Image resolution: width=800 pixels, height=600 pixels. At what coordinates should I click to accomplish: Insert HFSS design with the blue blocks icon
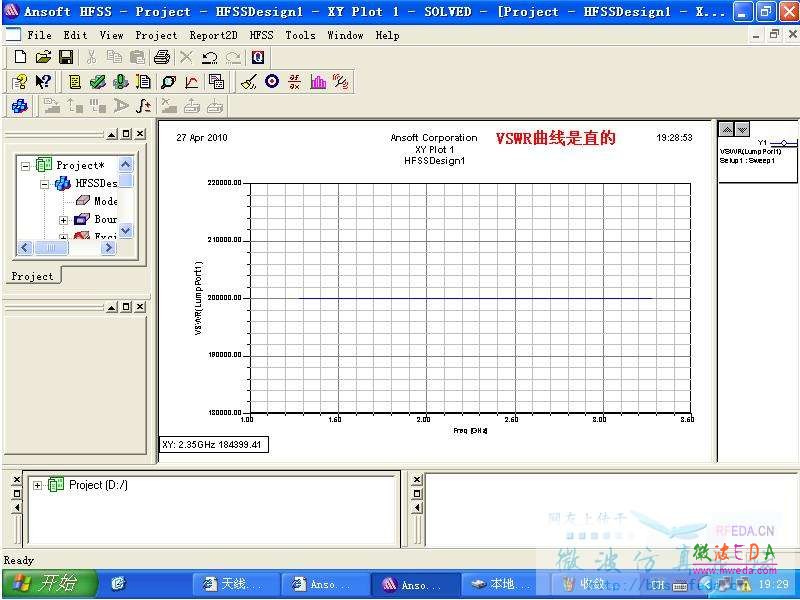[x=20, y=106]
